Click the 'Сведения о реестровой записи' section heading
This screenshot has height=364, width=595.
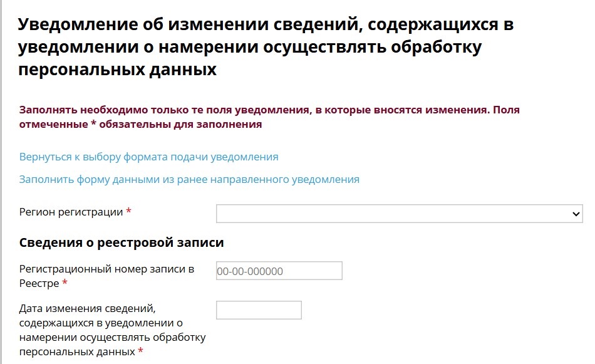click(x=122, y=242)
